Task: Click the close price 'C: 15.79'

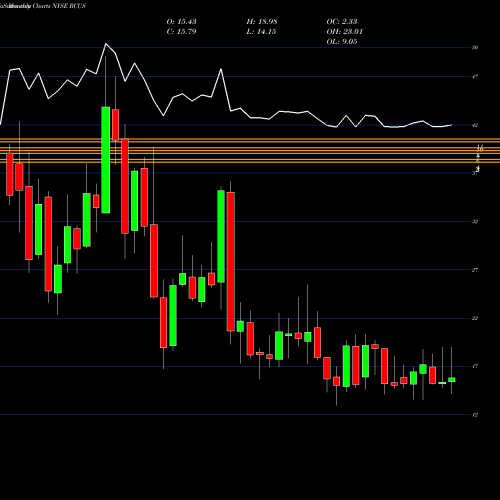Action: [x=181, y=32]
